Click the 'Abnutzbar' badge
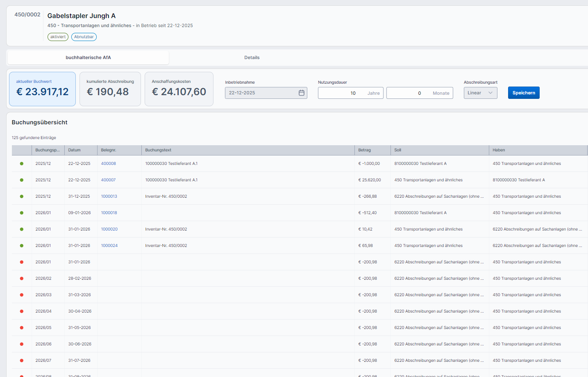This screenshot has width=588, height=377. pyautogui.click(x=84, y=37)
